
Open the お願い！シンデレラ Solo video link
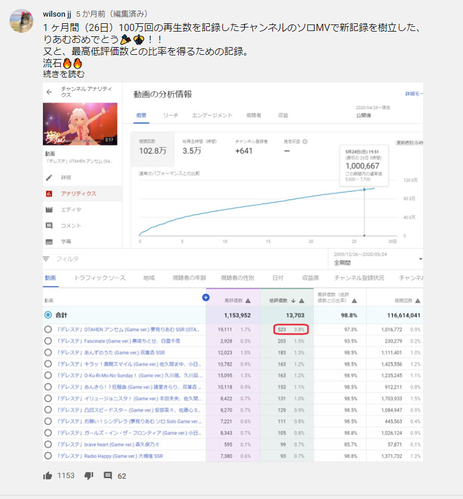pos(129,421)
